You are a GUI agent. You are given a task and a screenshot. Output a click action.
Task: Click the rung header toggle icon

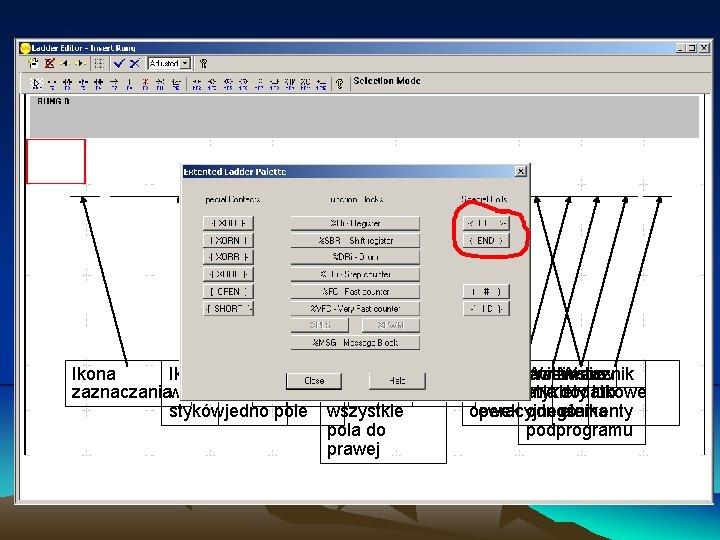tap(33, 63)
